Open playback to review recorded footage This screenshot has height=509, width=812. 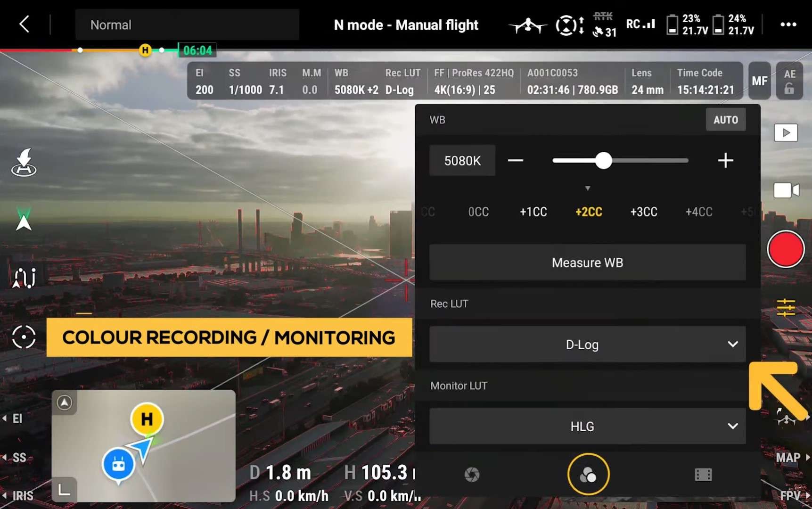click(x=785, y=132)
